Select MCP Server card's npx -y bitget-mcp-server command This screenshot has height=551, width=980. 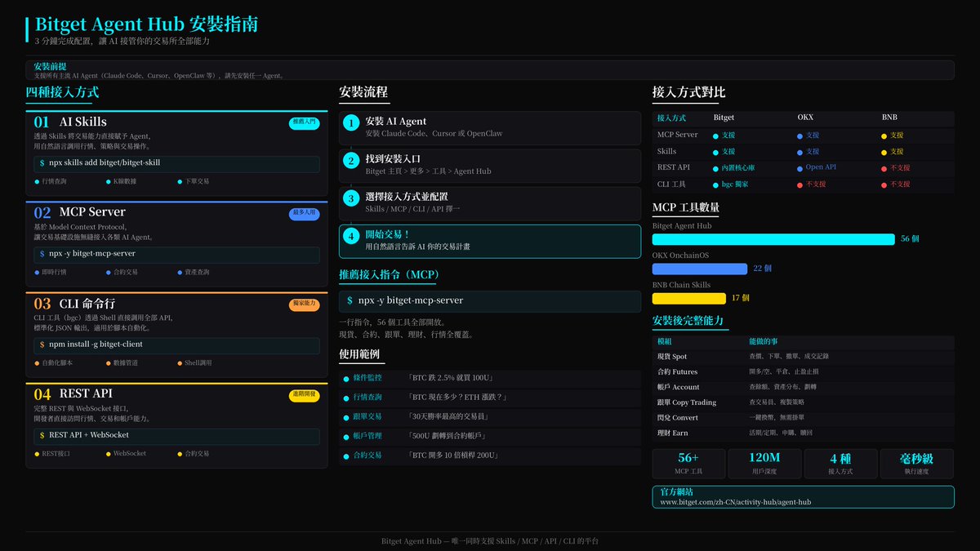pyautogui.click(x=176, y=254)
